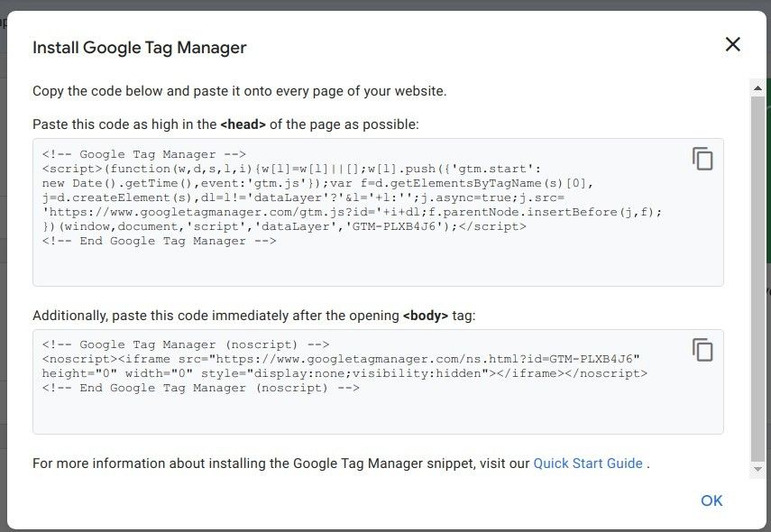Click the bold '<head>' text in instructions

pos(243,124)
